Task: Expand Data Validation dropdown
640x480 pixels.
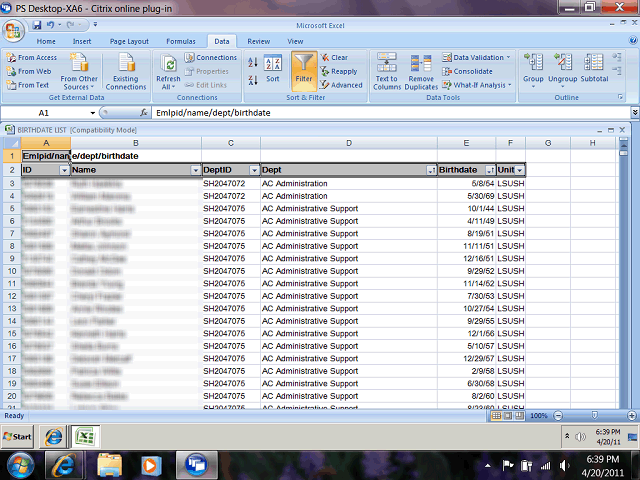Action: (509, 58)
